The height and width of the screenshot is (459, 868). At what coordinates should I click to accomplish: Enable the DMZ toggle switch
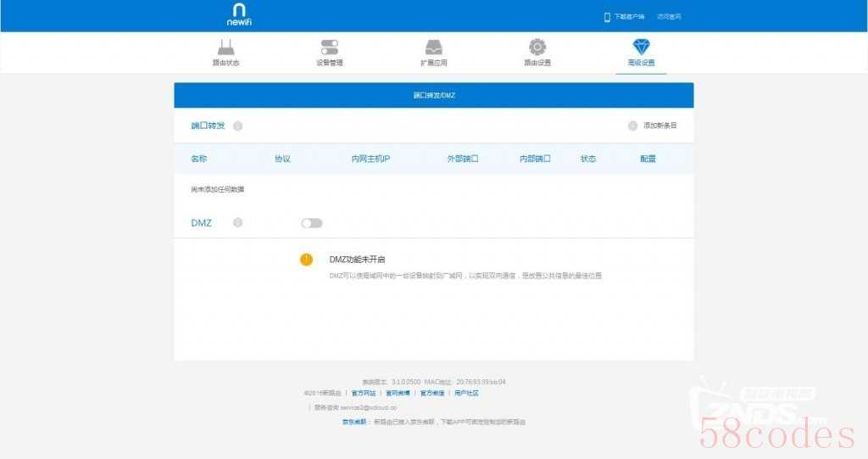pos(312,223)
